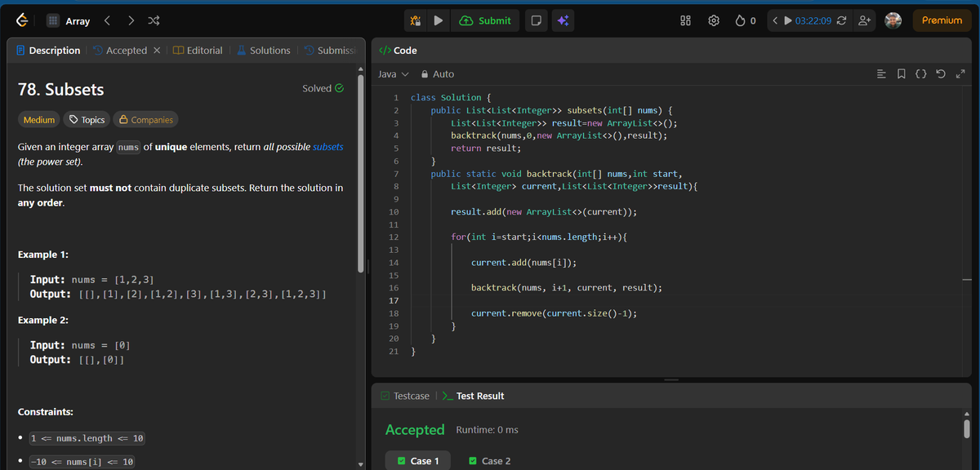Click the LeetCode logo icon
The width and height of the screenshot is (980, 470).
click(x=21, y=20)
